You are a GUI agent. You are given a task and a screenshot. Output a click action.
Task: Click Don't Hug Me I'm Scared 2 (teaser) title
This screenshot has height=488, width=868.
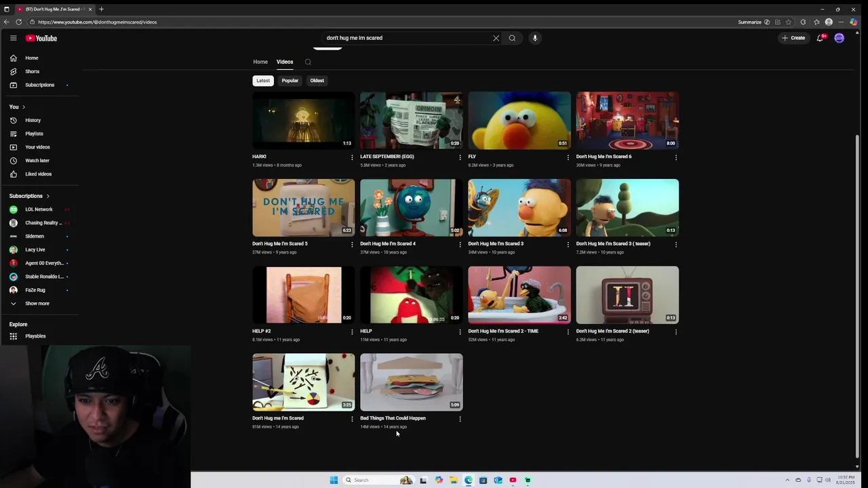coord(612,331)
